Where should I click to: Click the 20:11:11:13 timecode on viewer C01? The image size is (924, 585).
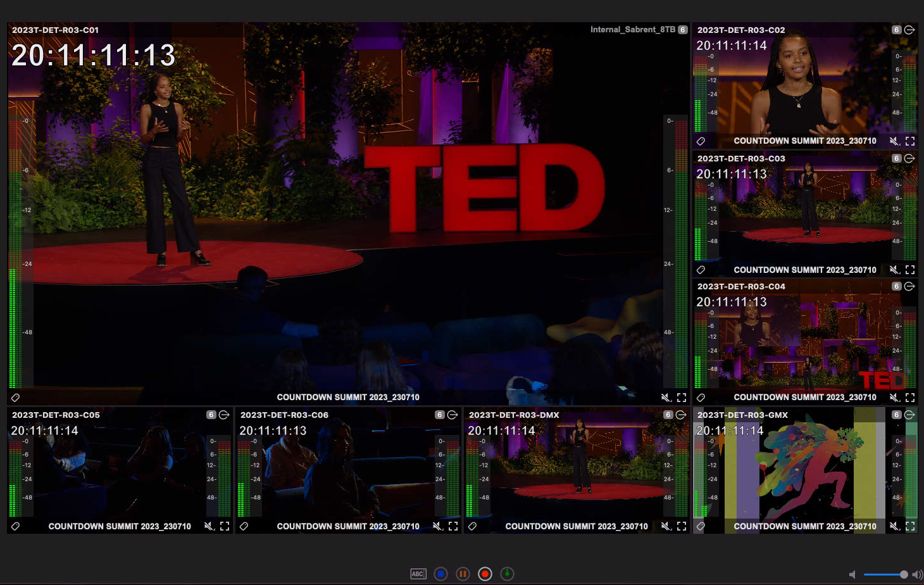tap(94, 56)
